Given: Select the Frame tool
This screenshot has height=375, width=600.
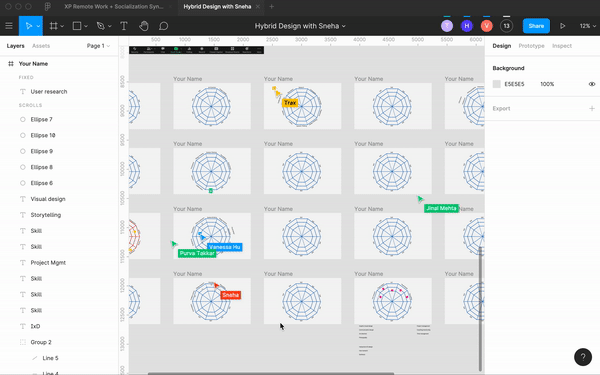Looking at the screenshot, I should (54, 26).
